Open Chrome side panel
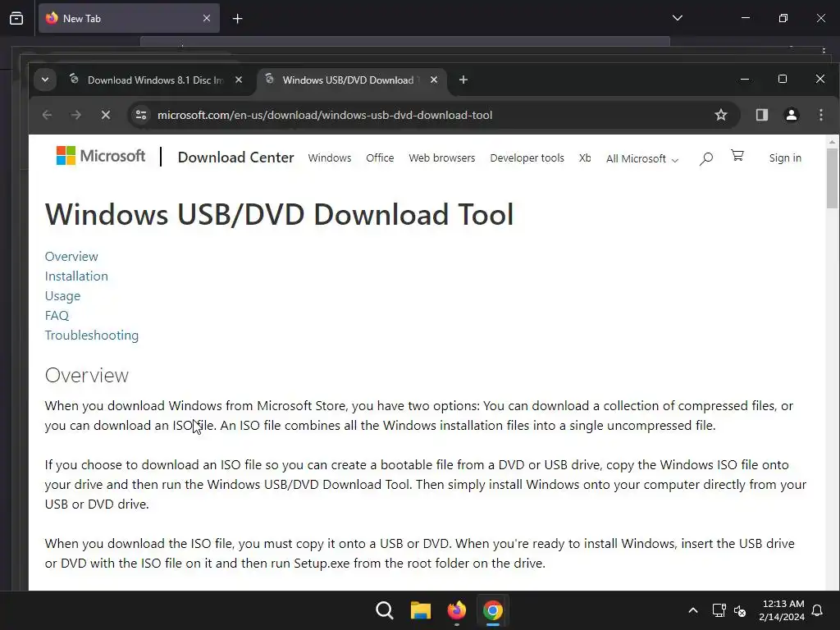 (x=762, y=115)
